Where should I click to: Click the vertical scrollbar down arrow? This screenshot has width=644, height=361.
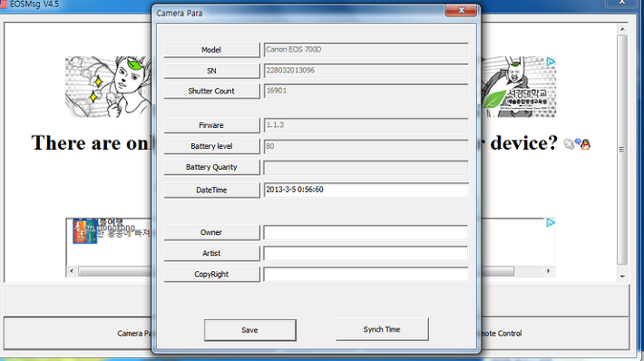[x=622, y=277]
